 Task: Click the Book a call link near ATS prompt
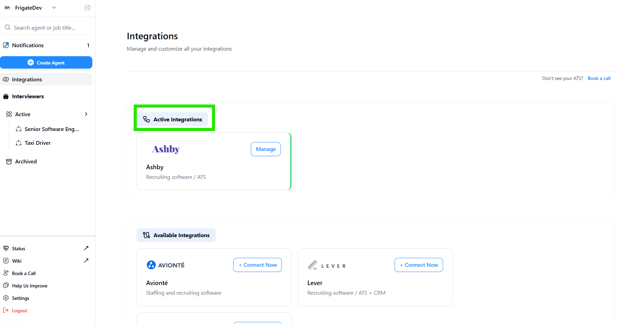(599, 78)
